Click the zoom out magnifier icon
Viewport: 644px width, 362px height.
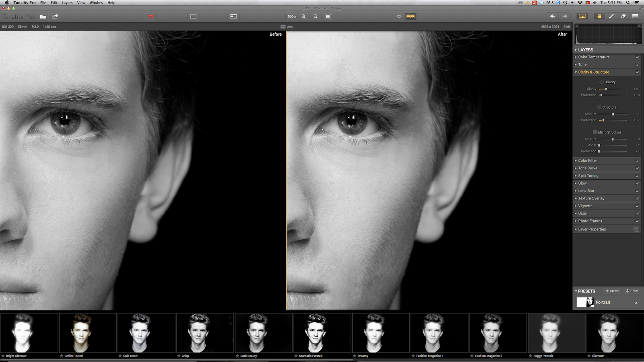[x=316, y=16]
